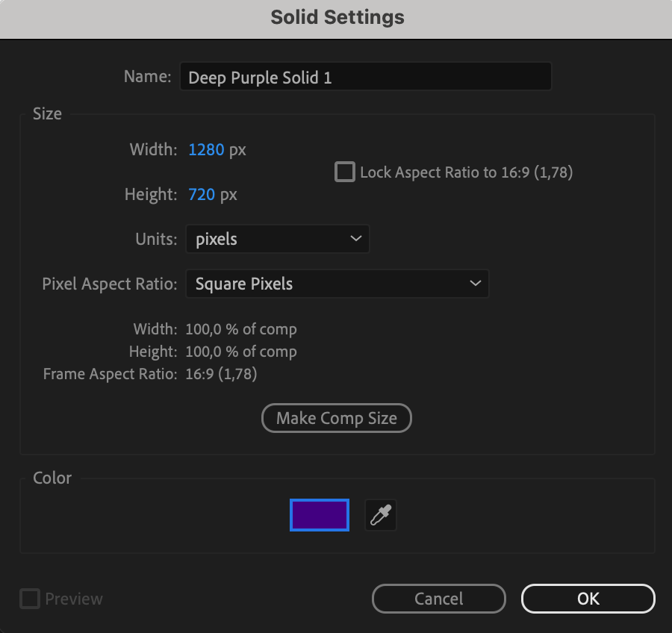672x633 pixels.
Task: Click the Preview label text
Action: pyautogui.click(x=74, y=599)
